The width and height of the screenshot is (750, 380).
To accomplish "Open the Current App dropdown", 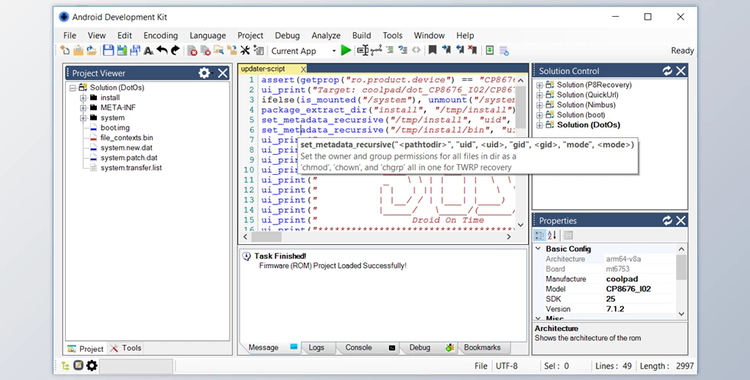I will click(x=334, y=51).
